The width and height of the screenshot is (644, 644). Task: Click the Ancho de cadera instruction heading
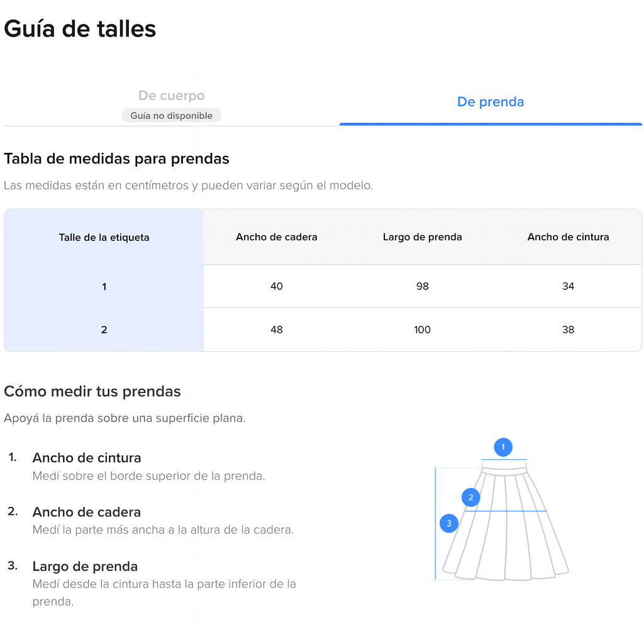(x=87, y=512)
